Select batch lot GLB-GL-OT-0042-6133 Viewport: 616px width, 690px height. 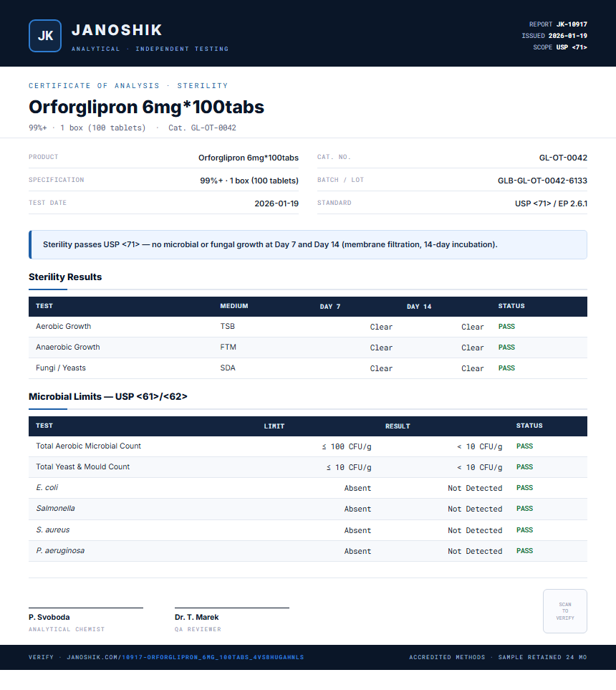[x=542, y=181]
